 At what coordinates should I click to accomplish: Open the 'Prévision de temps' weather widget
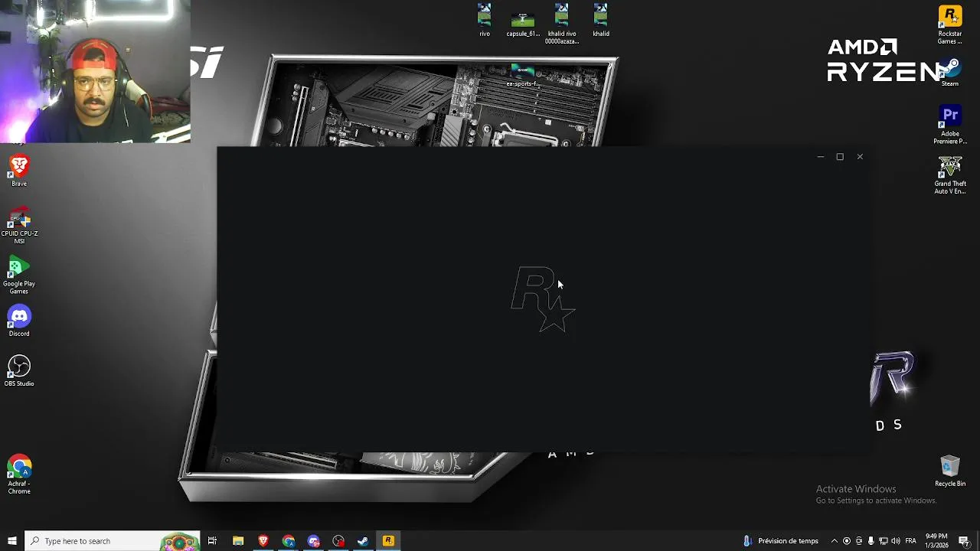(782, 541)
